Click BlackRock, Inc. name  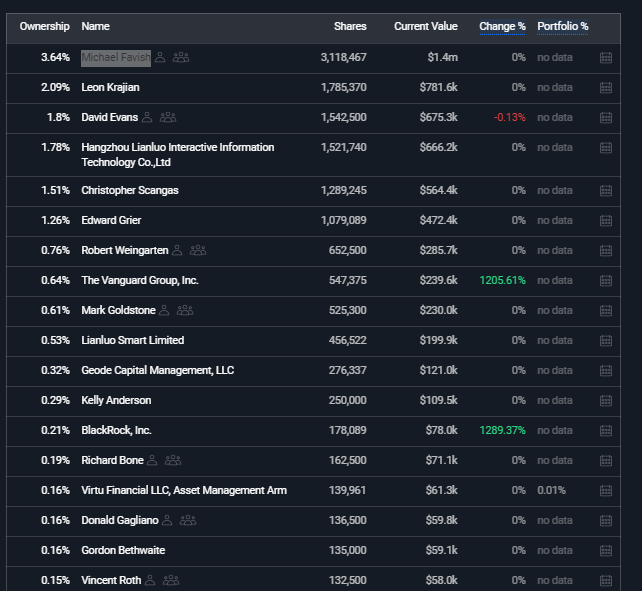(x=116, y=430)
